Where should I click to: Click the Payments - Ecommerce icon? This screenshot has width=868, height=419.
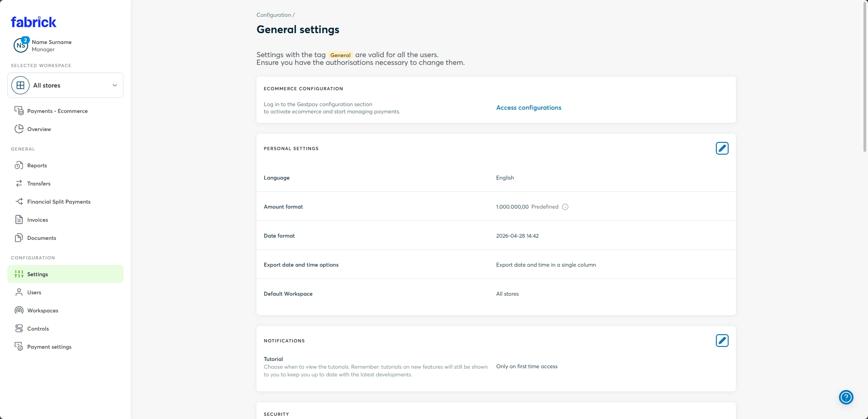point(19,111)
